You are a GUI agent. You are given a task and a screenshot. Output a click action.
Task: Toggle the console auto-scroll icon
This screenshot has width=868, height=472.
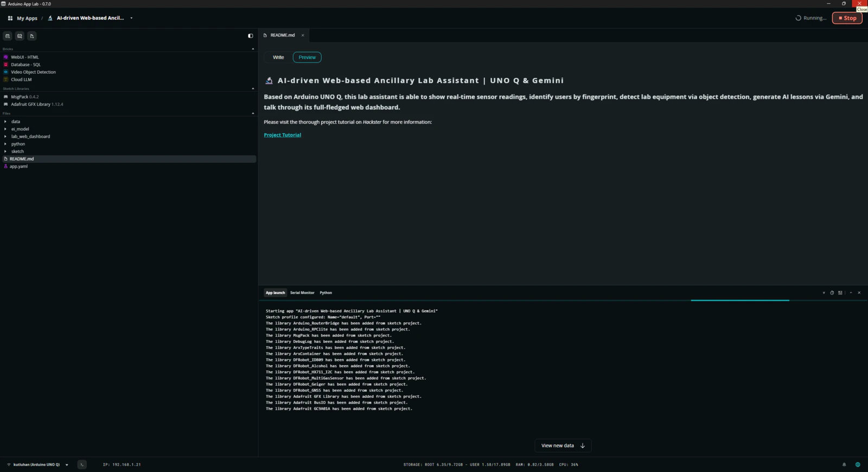[824, 293]
